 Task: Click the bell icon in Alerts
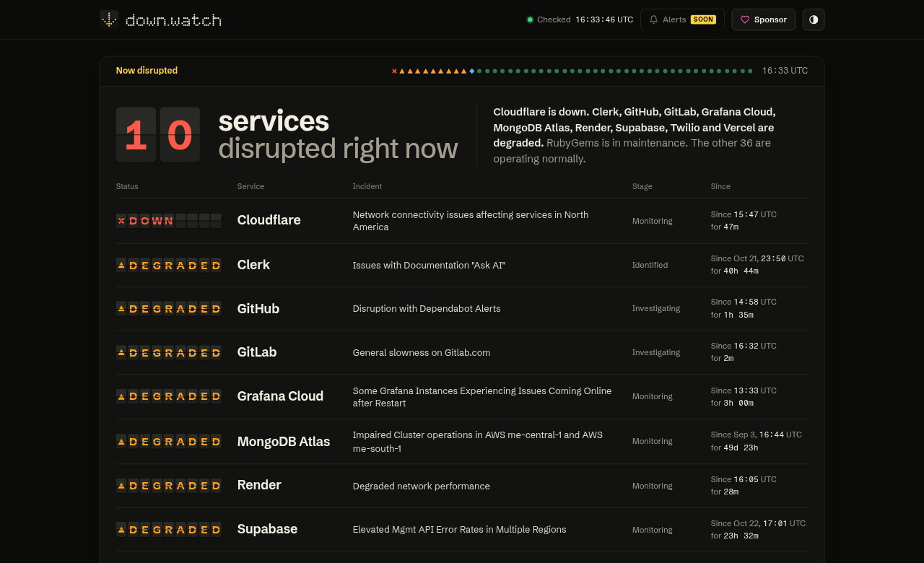654,19
